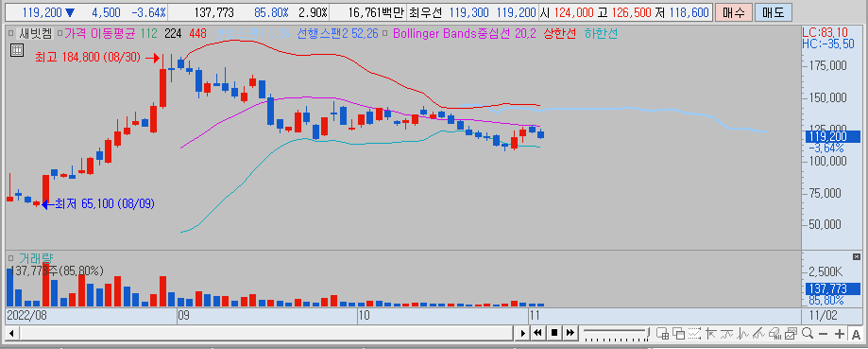Click the 137,773 volume tag on axis

tap(831, 289)
